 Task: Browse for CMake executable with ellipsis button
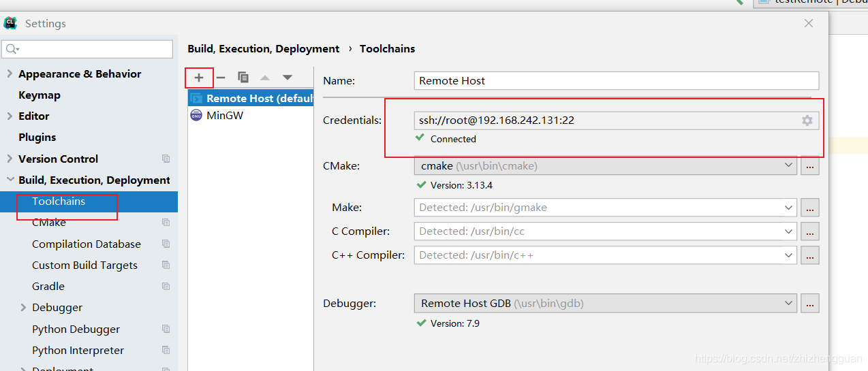809,165
